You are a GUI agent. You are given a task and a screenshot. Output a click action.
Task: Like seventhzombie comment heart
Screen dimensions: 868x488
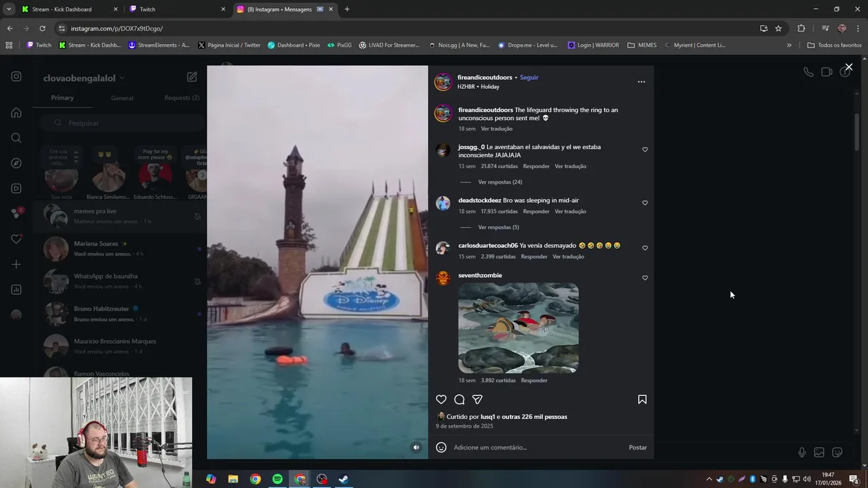pos(645,278)
